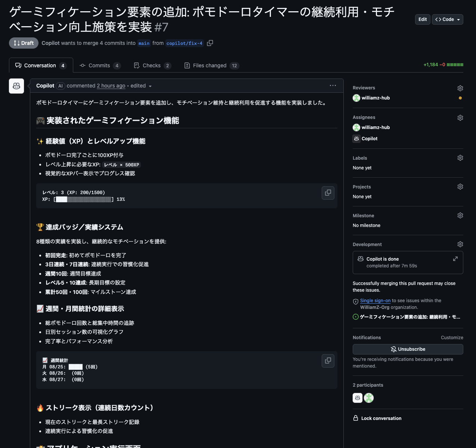Open the copilot/fix-4 branch link
Screen dimensions: 476x448
point(185,43)
